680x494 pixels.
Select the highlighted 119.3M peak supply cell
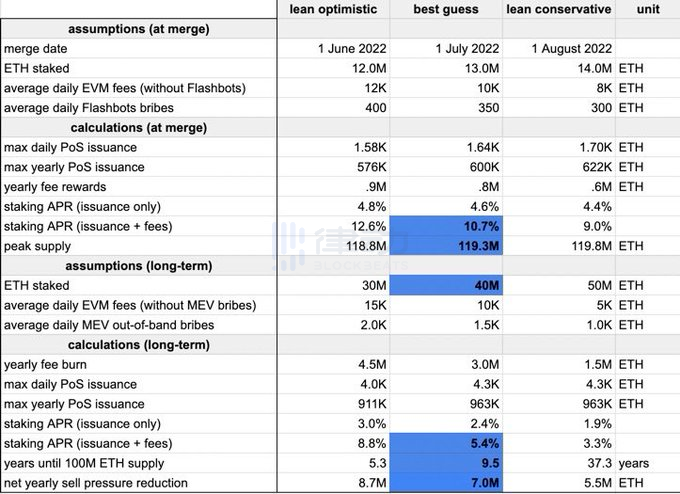pyautogui.click(x=446, y=246)
